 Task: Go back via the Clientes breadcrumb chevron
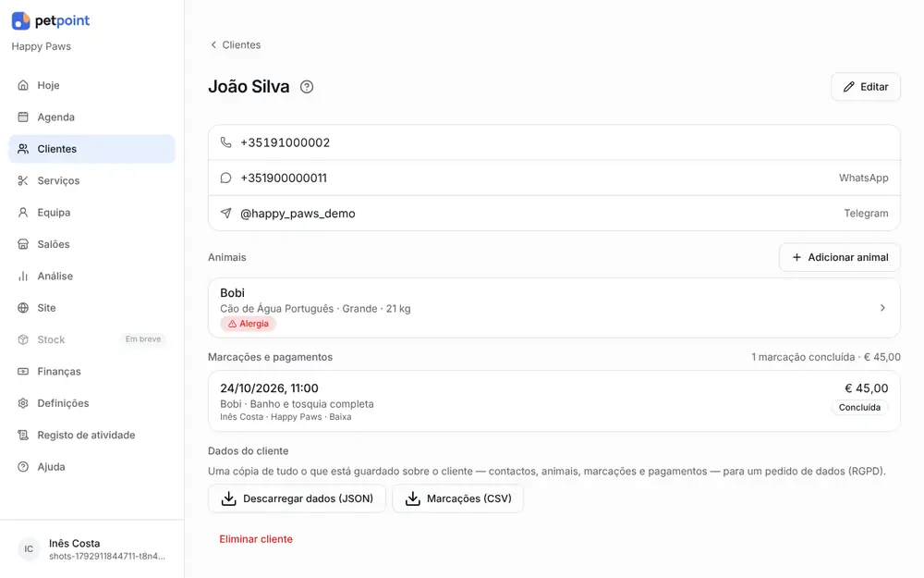tap(213, 44)
